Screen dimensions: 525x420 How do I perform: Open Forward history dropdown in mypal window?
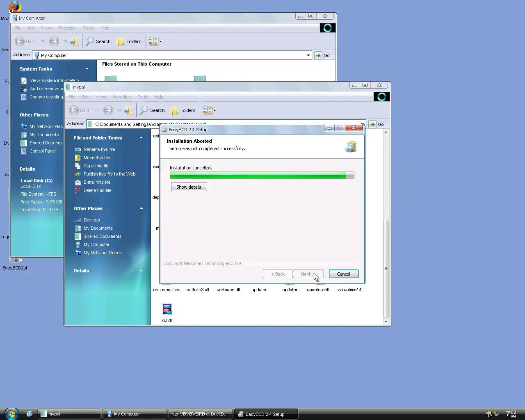119,110
